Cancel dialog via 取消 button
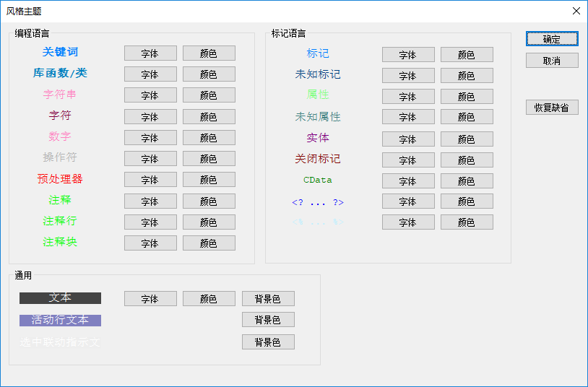588x387 pixels. click(552, 61)
